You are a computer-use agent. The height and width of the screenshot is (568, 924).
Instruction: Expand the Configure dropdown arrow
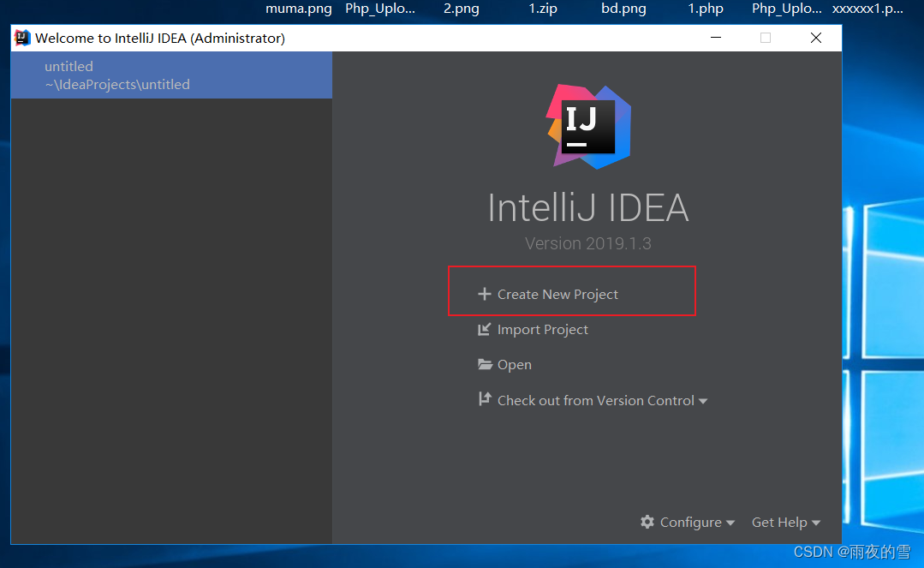point(730,523)
